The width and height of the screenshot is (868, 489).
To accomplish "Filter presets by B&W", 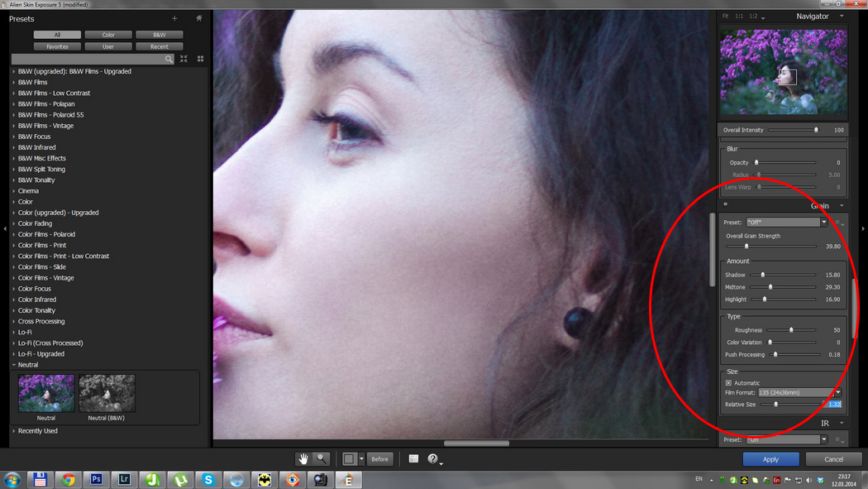I will [160, 35].
